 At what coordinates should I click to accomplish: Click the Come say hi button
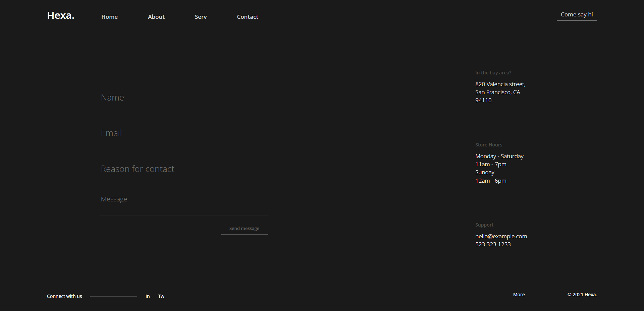click(577, 15)
